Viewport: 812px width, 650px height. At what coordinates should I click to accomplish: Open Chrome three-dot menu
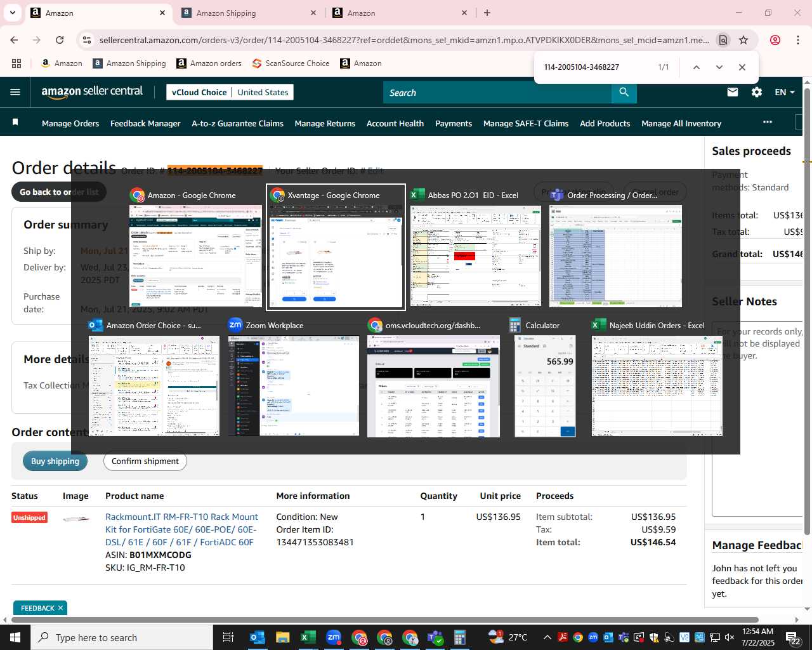coord(798,40)
